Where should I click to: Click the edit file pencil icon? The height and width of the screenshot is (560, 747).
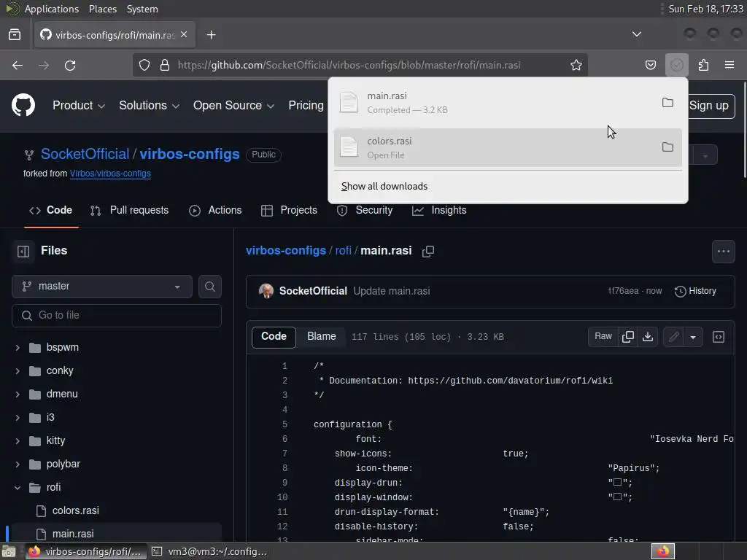click(x=673, y=337)
